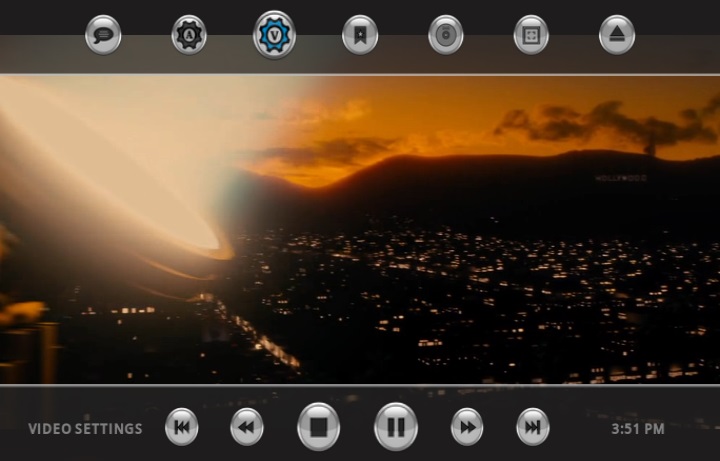Pause the video
Viewport: 720px width, 461px height.
coord(396,427)
